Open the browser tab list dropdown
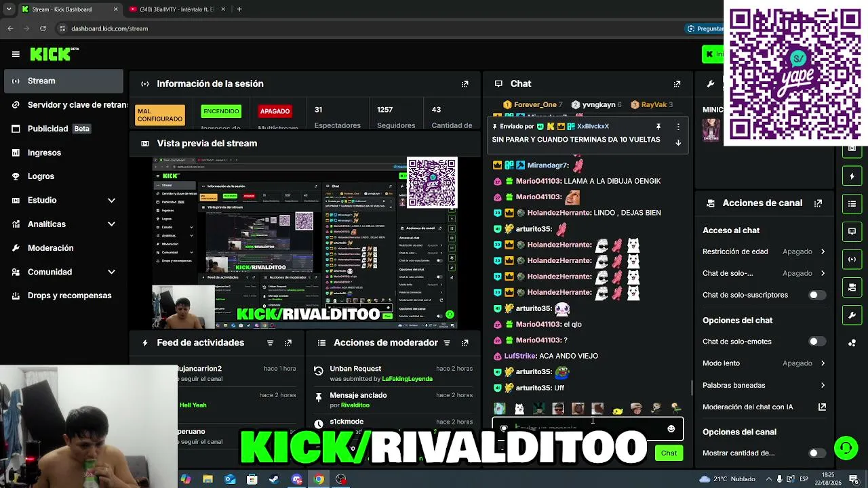The height and width of the screenshot is (488, 868). pos(9,9)
